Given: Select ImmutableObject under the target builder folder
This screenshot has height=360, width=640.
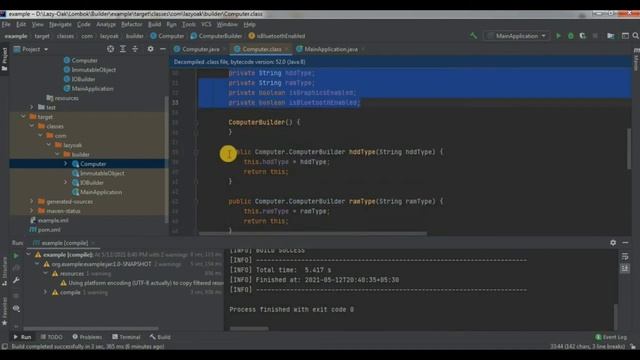Looking at the screenshot, I should click(98, 173).
